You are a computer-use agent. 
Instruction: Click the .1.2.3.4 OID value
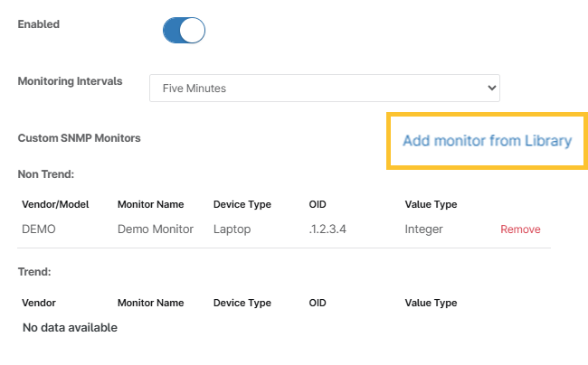[x=323, y=229]
